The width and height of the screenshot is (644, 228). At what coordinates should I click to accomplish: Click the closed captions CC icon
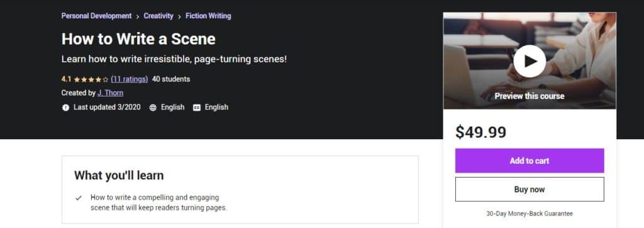tap(197, 108)
